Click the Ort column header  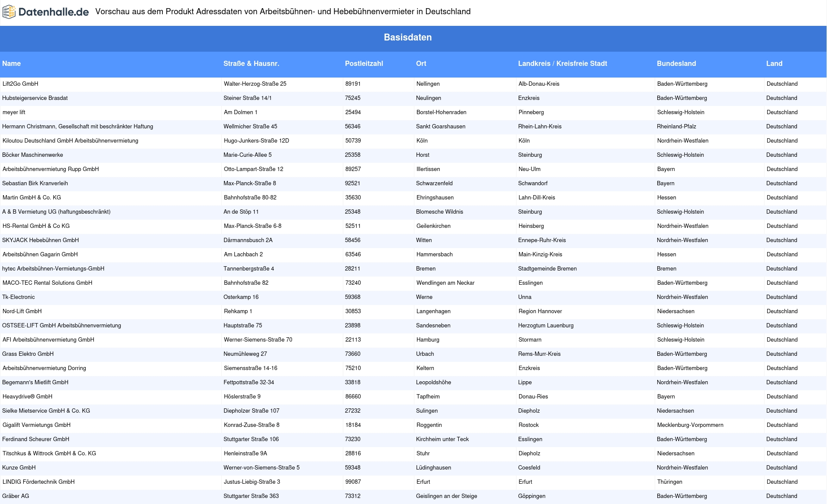click(x=421, y=63)
